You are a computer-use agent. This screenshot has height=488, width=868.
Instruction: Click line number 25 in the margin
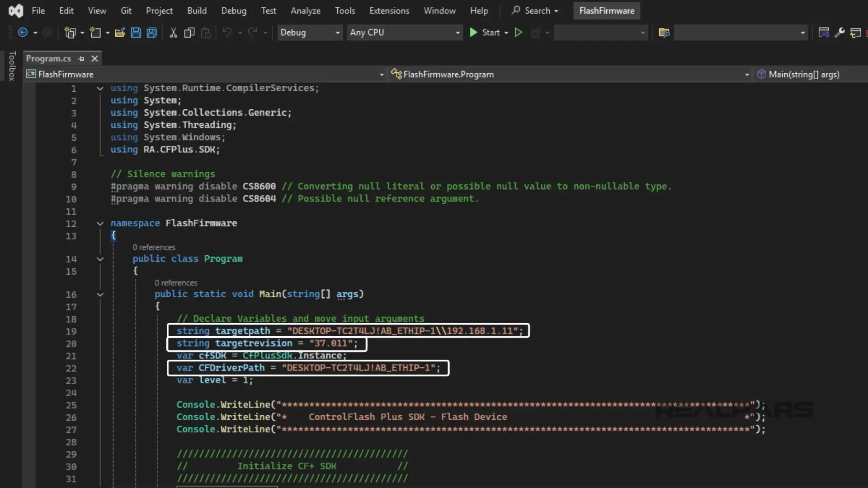click(x=71, y=405)
